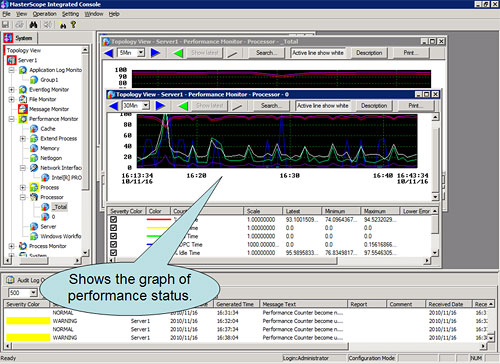The height and width of the screenshot is (364, 500).
Task: Open the Window menu
Action: 94,14
